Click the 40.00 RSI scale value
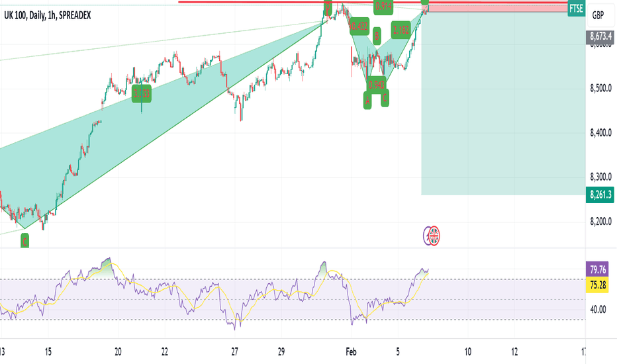The height and width of the screenshot is (364, 617). 598,309
